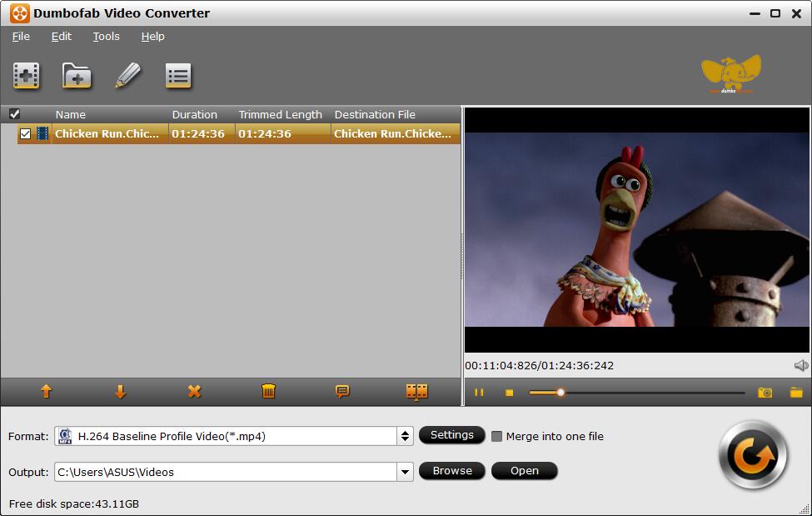Click the Add Video file icon
This screenshot has height=516, width=812.
(27, 76)
